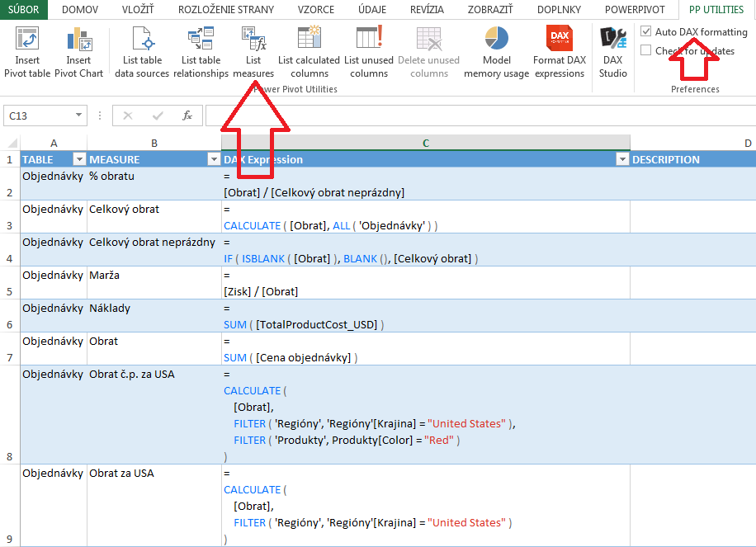Select the 'Celkový obrat neprázdny' measure cell
This screenshot has width=756, height=547.
point(154,250)
